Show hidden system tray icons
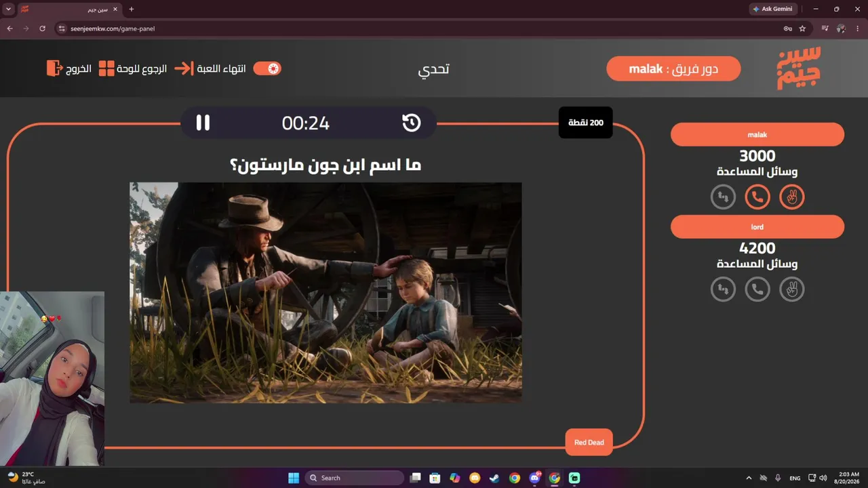 pyautogui.click(x=749, y=478)
